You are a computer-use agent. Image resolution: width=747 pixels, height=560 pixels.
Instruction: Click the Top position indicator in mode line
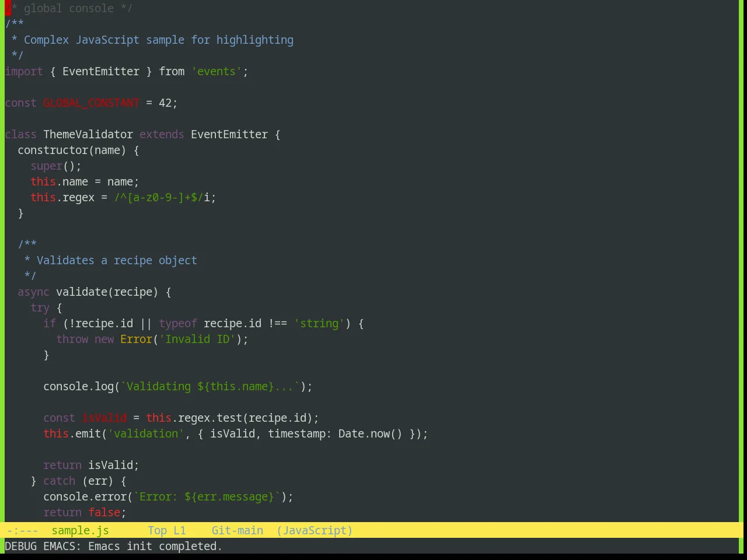[x=157, y=530]
